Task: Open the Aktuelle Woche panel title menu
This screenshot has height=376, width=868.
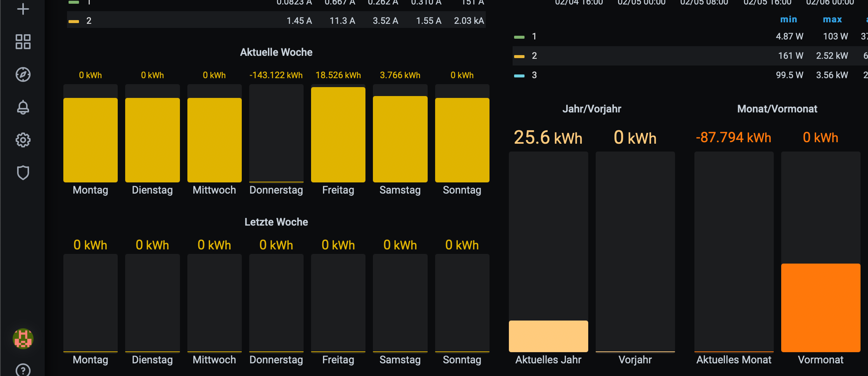Action: (276, 52)
